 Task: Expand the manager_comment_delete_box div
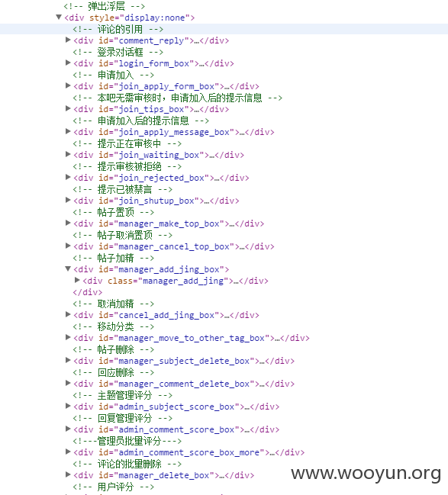point(68,383)
